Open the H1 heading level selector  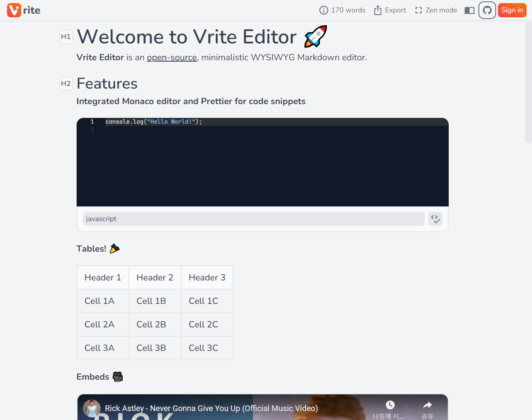(66, 37)
